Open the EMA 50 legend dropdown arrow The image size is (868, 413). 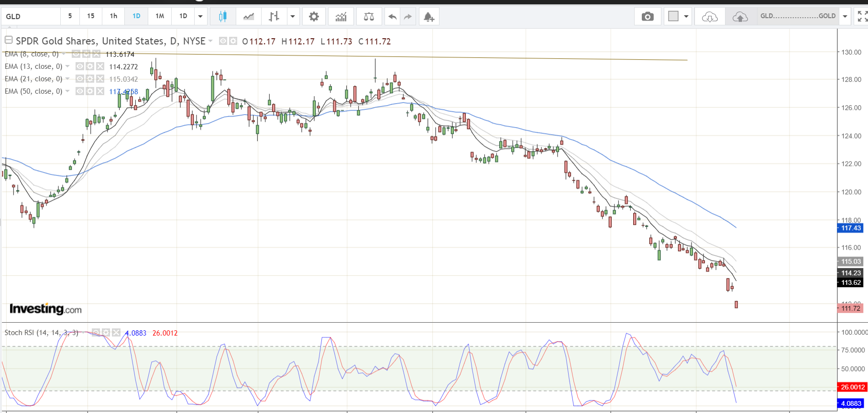point(67,91)
